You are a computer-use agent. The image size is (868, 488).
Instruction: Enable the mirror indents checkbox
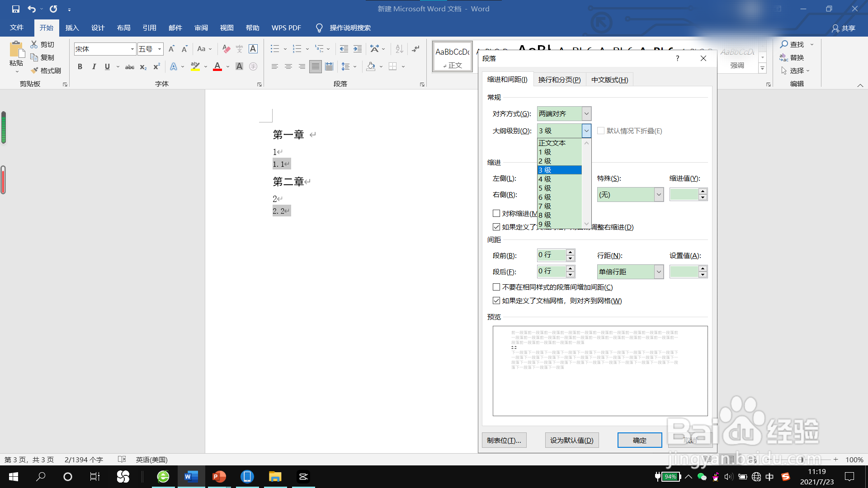496,213
